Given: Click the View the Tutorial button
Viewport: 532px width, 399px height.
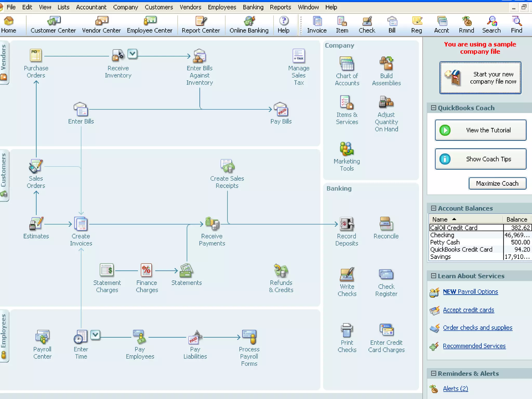Looking at the screenshot, I should coord(480,130).
